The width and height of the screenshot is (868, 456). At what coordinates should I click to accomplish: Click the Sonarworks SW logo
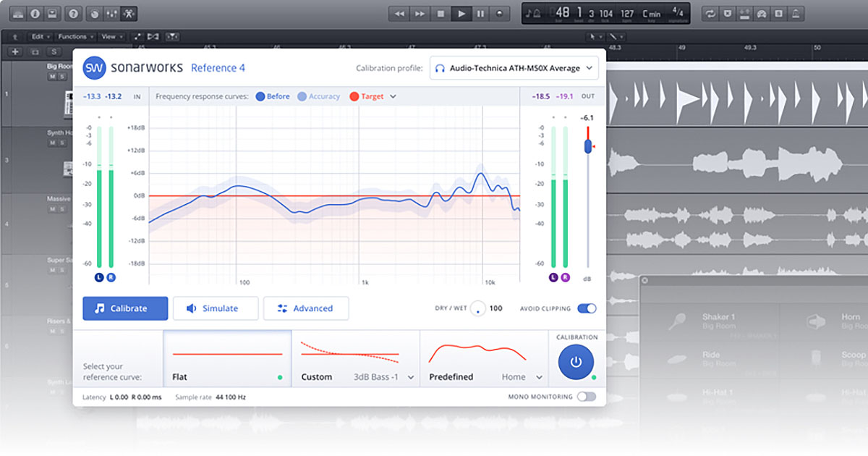click(x=94, y=68)
